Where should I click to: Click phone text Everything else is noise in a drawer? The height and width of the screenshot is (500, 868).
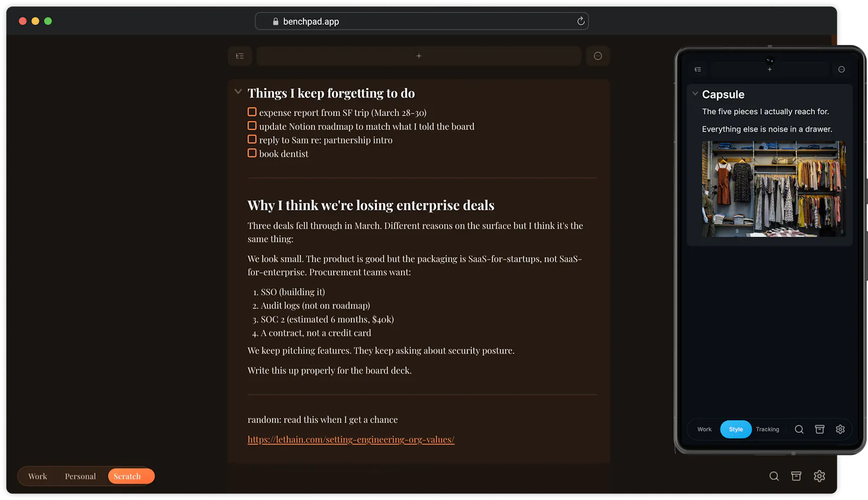click(767, 129)
